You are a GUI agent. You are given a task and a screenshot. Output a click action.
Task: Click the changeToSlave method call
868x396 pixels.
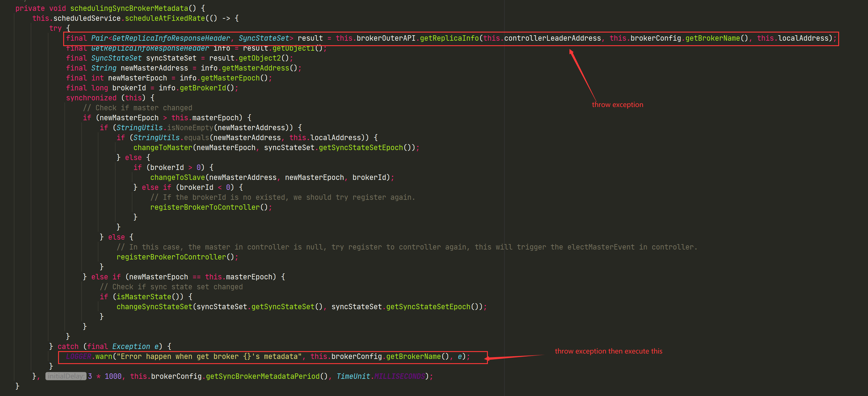click(177, 178)
